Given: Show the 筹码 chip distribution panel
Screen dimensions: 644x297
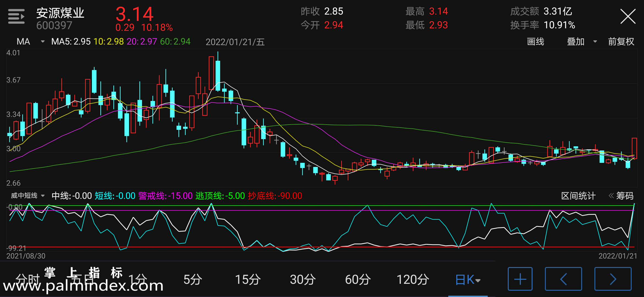Looking at the screenshot, I should [x=621, y=196].
